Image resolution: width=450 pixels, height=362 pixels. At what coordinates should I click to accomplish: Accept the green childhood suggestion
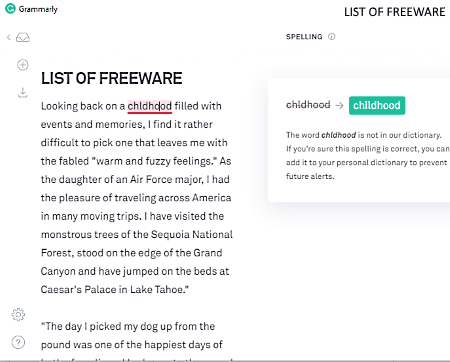click(x=377, y=105)
